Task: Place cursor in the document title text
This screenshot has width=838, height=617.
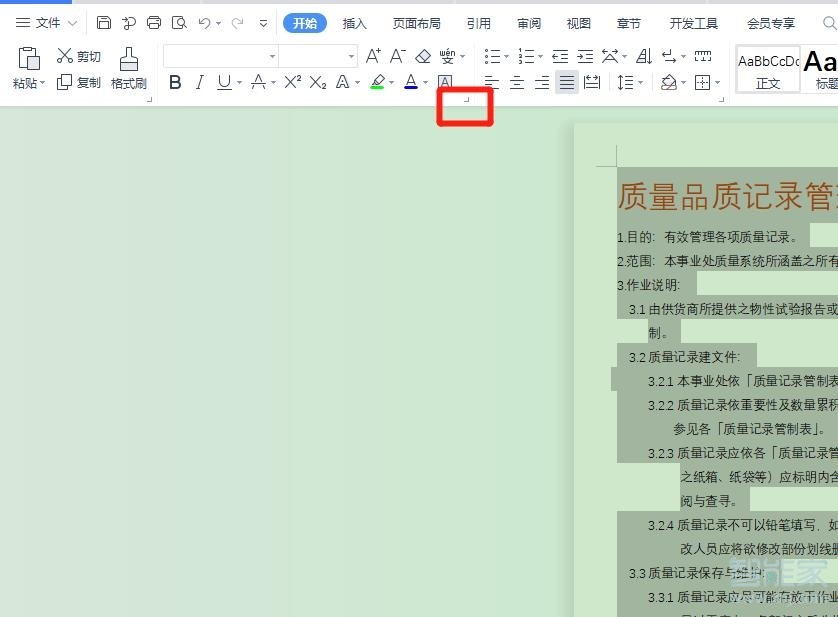Action: (x=720, y=196)
